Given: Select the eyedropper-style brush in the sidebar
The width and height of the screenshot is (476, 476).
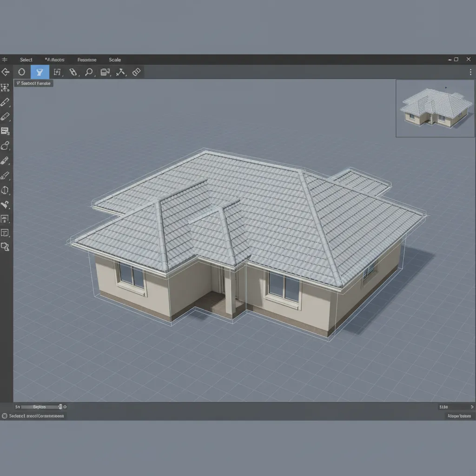Looking at the screenshot, I should click(x=5, y=160).
